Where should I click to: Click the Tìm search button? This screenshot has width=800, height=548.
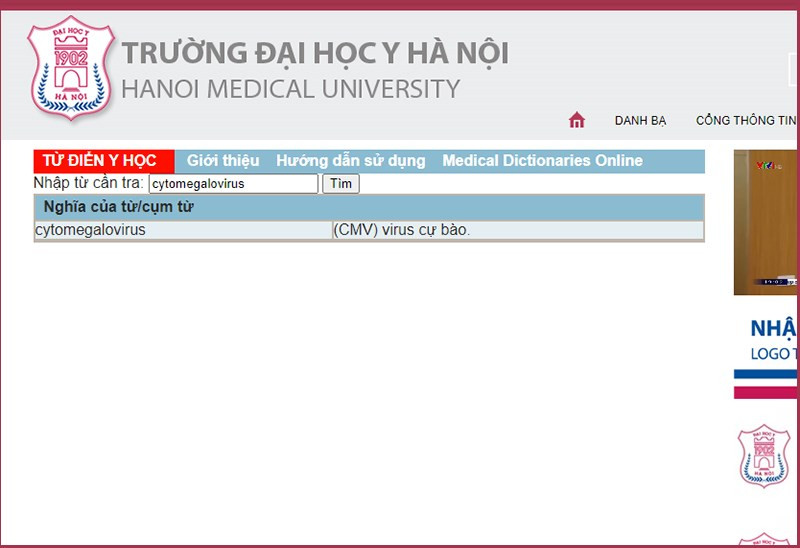coord(341,184)
